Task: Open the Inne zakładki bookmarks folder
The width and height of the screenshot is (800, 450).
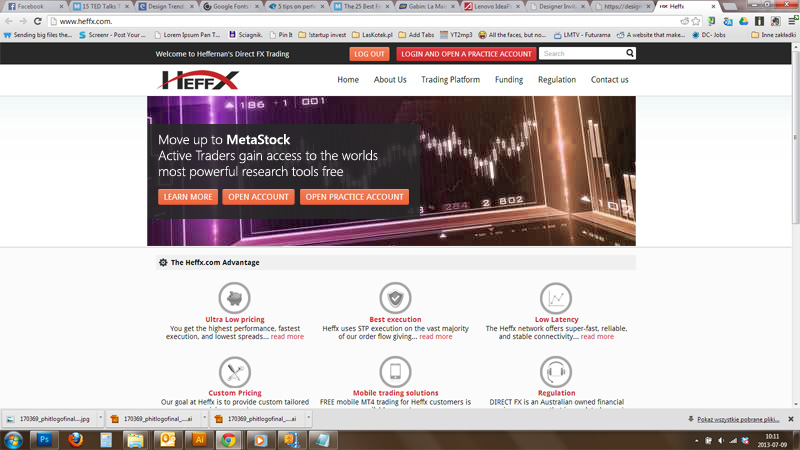Action: (773, 35)
